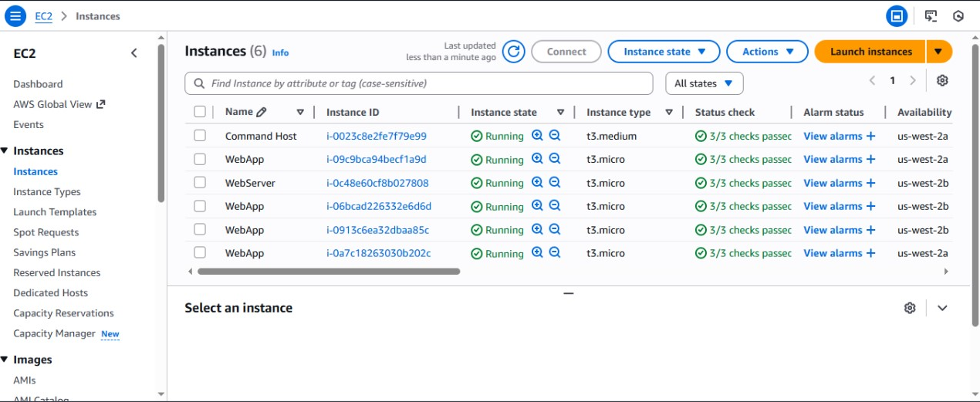
Task: Open instance ID i-0023c8e2fe7f79e99 link
Action: (x=377, y=136)
